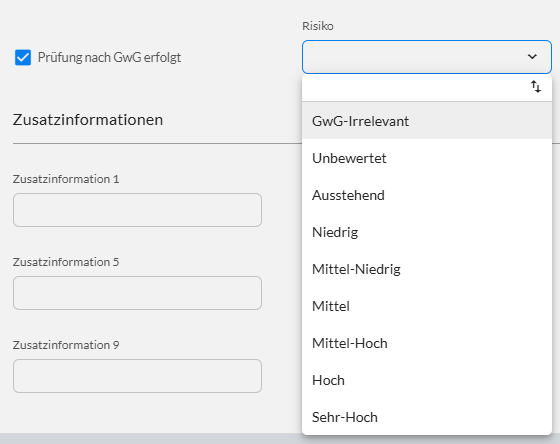Select Mittel-Hoch risk level
Screen dimensions: 560x444
tap(427, 343)
